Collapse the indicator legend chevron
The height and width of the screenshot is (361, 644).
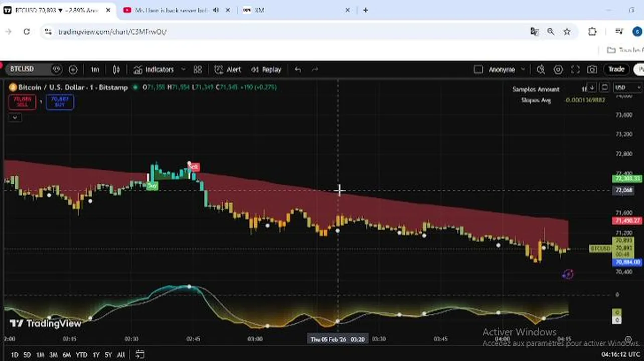15,117
